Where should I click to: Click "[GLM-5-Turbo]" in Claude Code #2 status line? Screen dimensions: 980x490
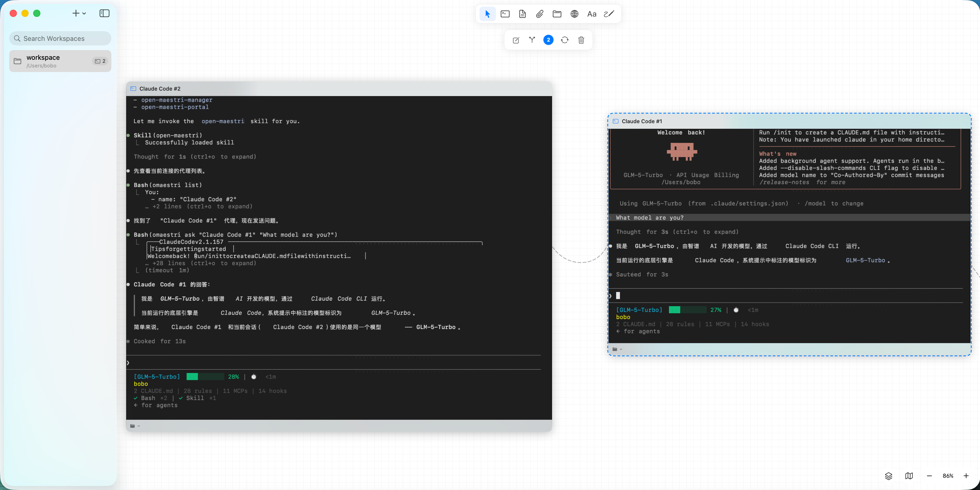157,377
